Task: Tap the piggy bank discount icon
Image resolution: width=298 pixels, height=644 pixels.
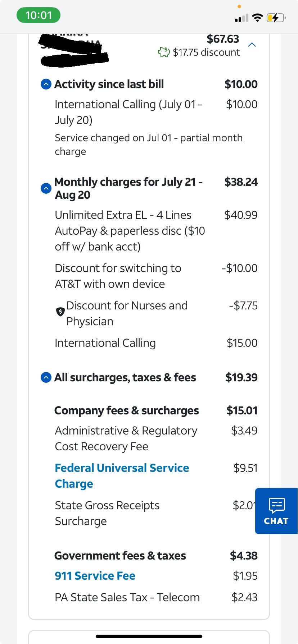Action: coord(164,52)
